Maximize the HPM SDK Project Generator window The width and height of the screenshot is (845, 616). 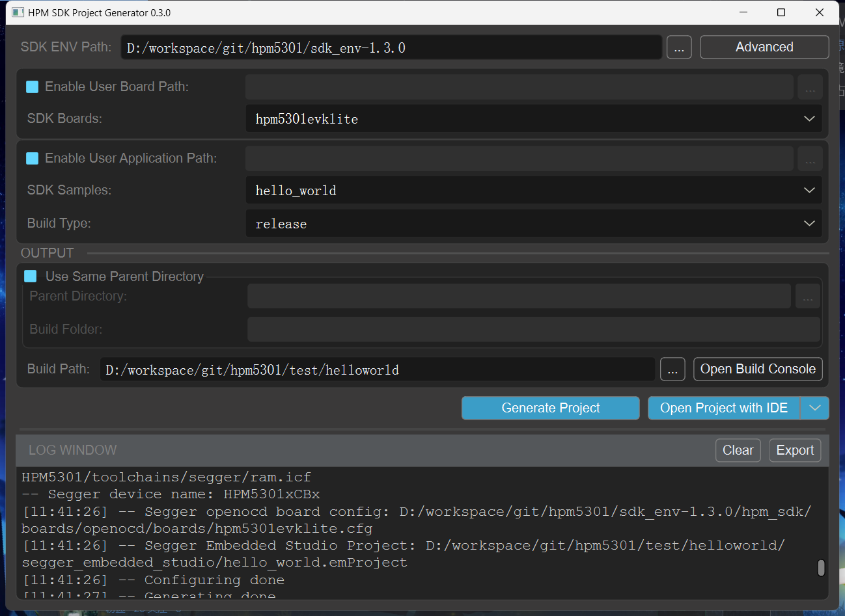click(781, 12)
